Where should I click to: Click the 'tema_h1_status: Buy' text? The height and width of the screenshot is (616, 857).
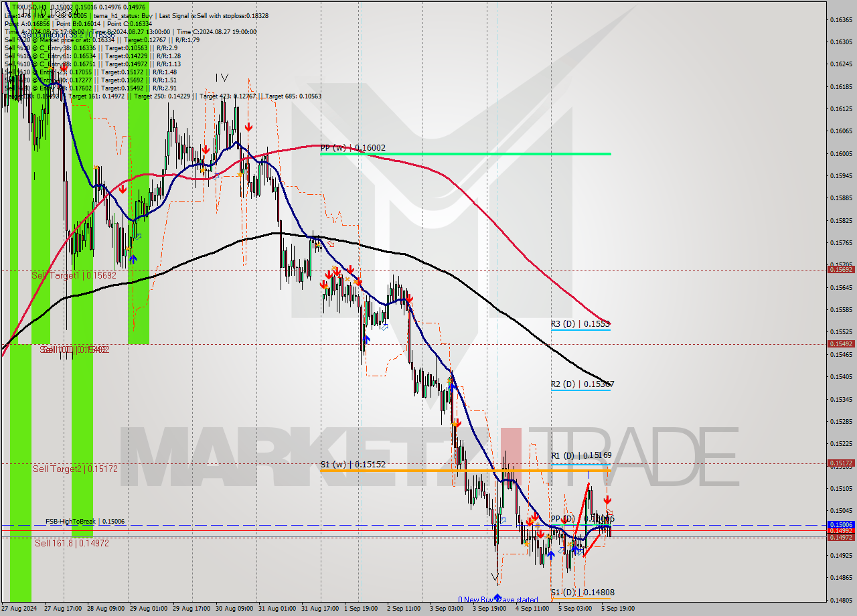(x=121, y=15)
